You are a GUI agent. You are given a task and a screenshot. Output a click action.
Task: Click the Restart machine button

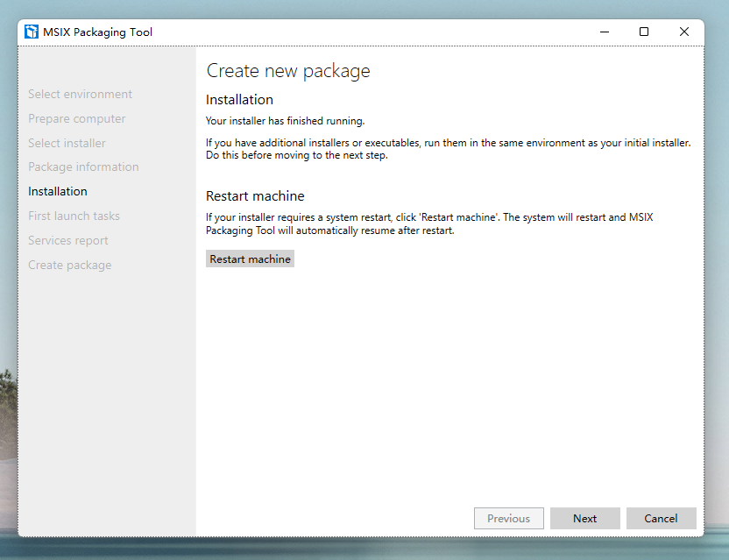point(250,259)
